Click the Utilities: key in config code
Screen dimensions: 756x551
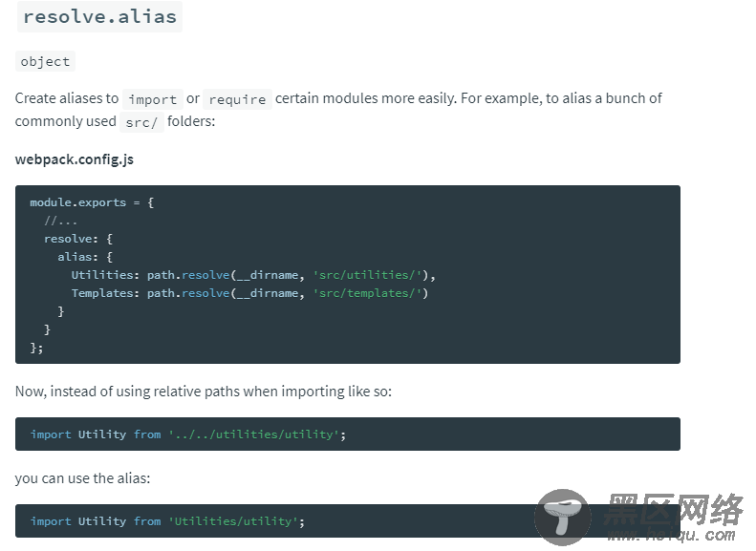105,275
